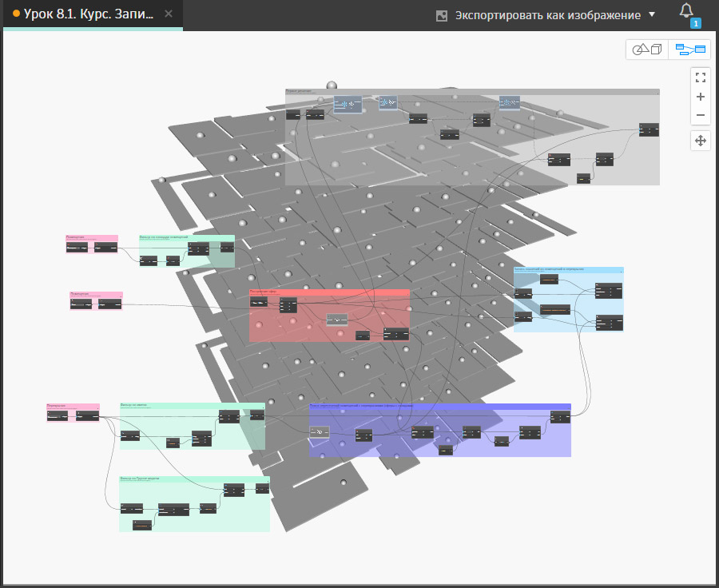Activate the Pan mode icon
The image size is (719, 588).
point(701,141)
